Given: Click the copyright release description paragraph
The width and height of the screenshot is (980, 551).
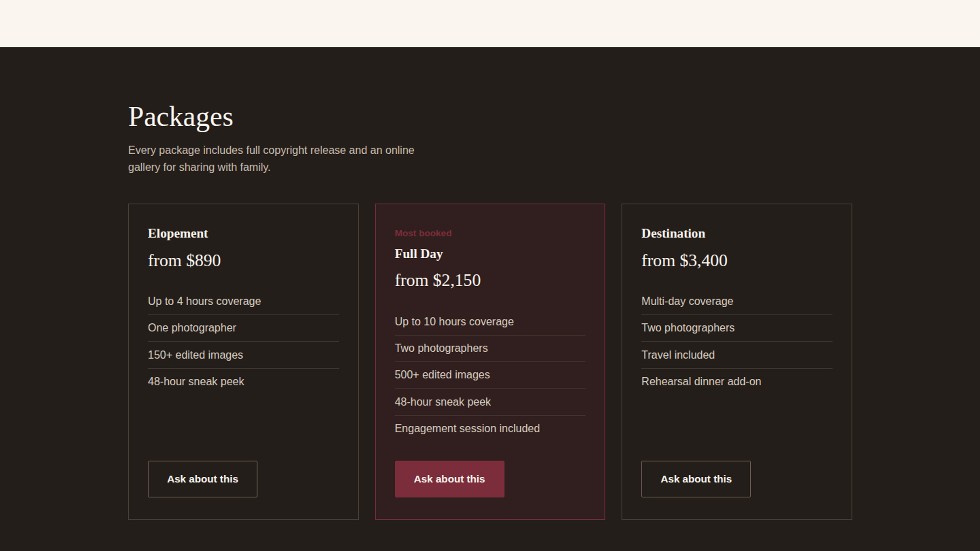Looking at the screenshot, I should click(x=271, y=158).
